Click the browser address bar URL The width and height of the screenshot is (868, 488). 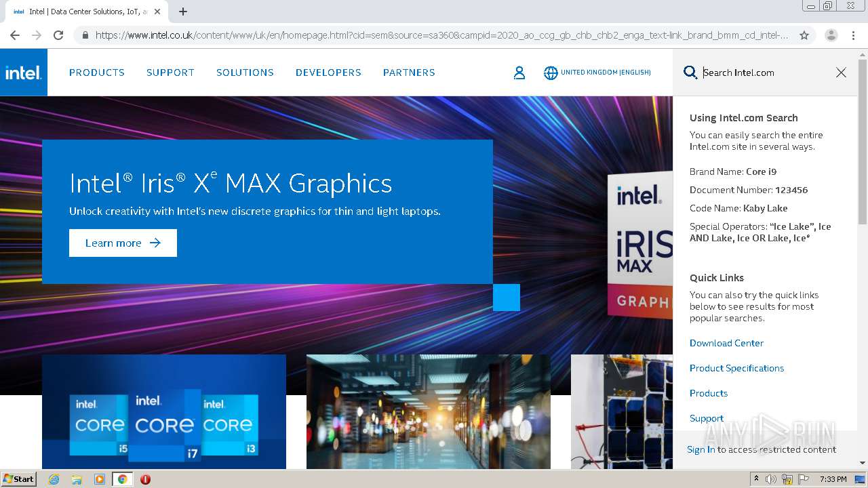pos(441,35)
